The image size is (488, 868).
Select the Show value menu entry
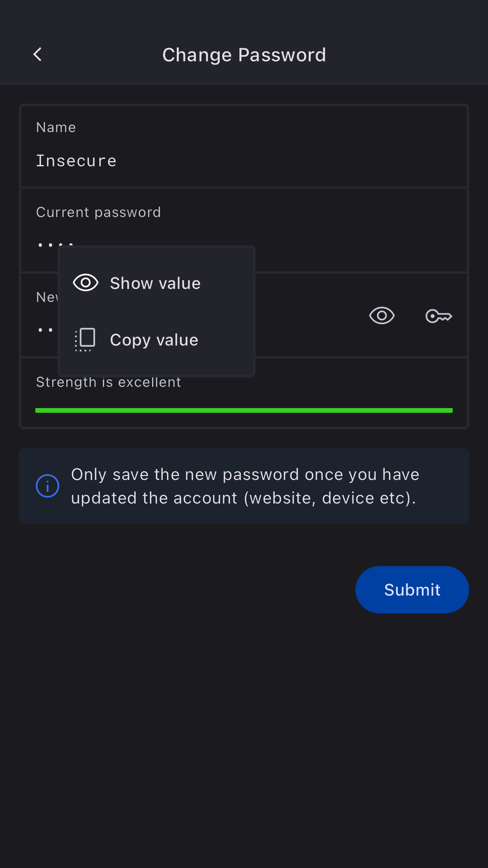tap(156, 283)
